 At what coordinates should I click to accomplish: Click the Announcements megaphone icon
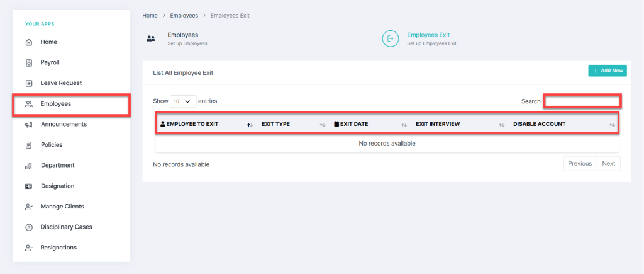tap(28, 125)
